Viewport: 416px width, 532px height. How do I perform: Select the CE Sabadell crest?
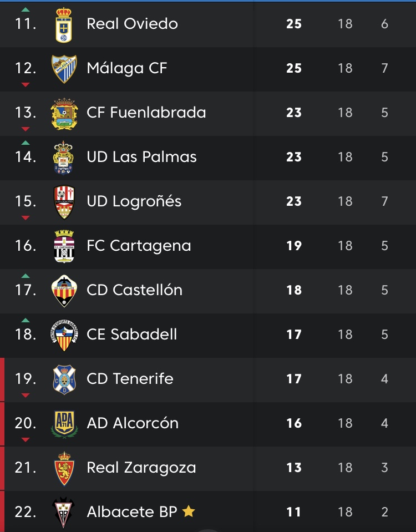(x=64, y=335)
